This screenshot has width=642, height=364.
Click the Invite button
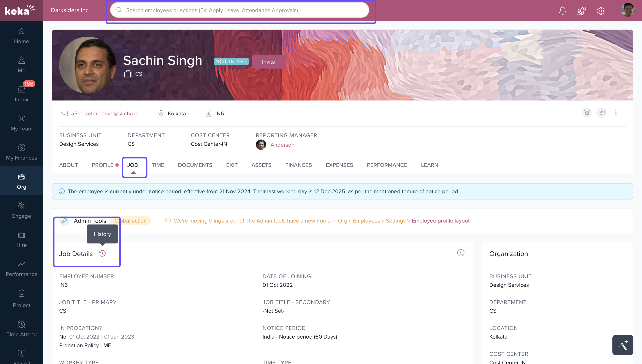click(x=268, y=62)
